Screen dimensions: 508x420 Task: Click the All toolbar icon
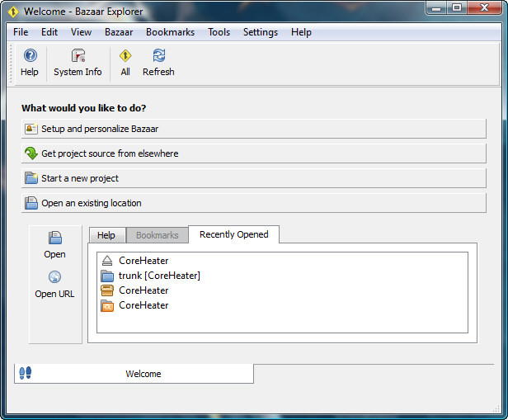(125, 56)
